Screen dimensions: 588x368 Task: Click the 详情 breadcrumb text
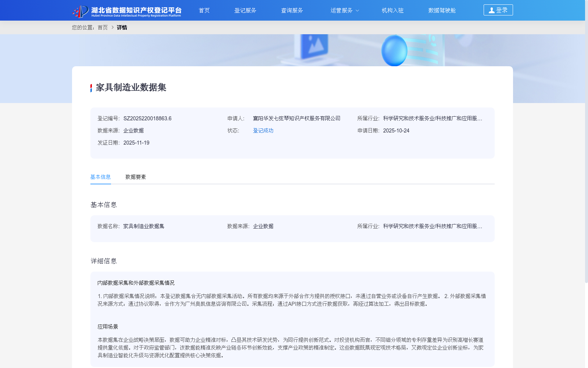122,27
